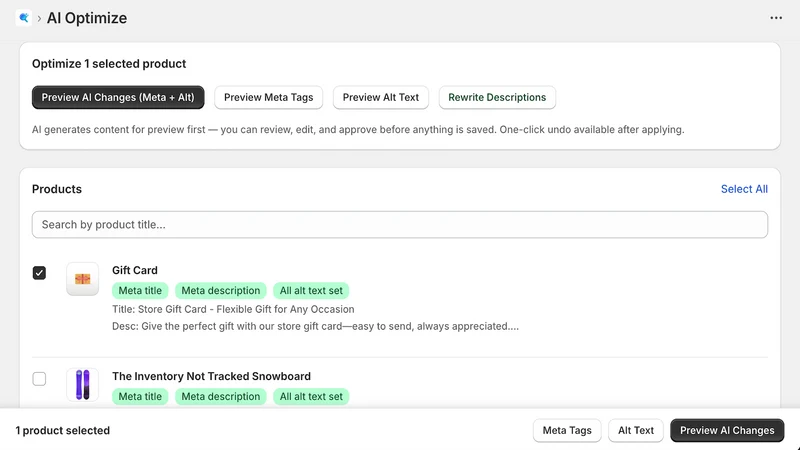This screenshot has height=450, width=800.
Task: Click the Alt Text button in bottom bar
Action: (x=636, y=431)
